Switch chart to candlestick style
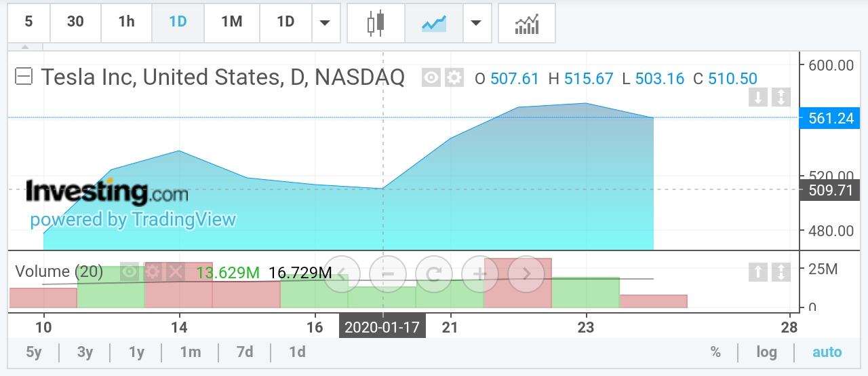The width and height of the screenshot is (868, 376). pyautogui.click(x=375, y=22)
